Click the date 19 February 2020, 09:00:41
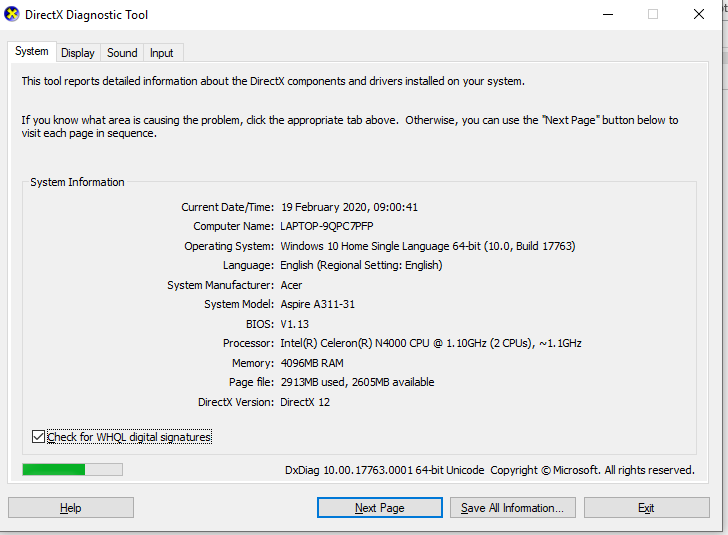Screen dimensions: 728x535 (x=349, y=207)
